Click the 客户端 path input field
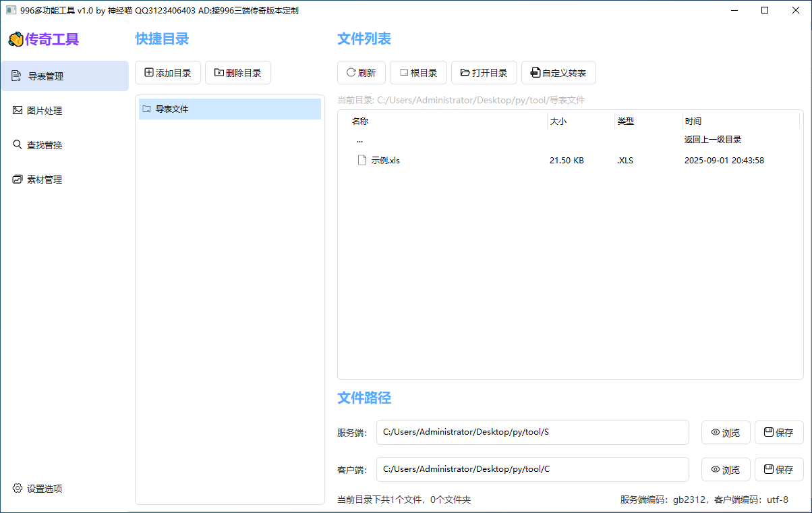The width and height of the screenshot is (812, 513). point(533,469)
